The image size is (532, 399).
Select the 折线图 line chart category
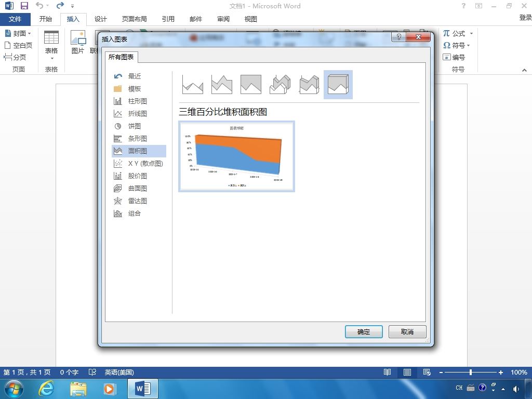(x=139, y=114)
